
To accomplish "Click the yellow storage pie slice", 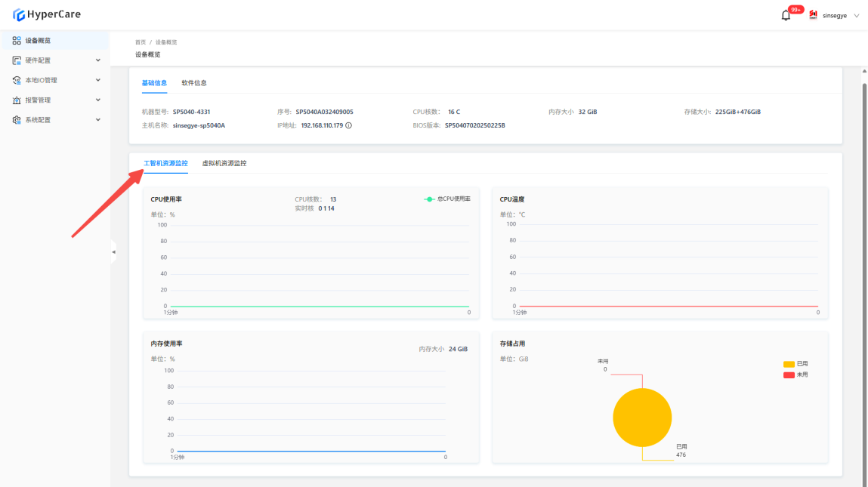I will (x=642, y=417).
